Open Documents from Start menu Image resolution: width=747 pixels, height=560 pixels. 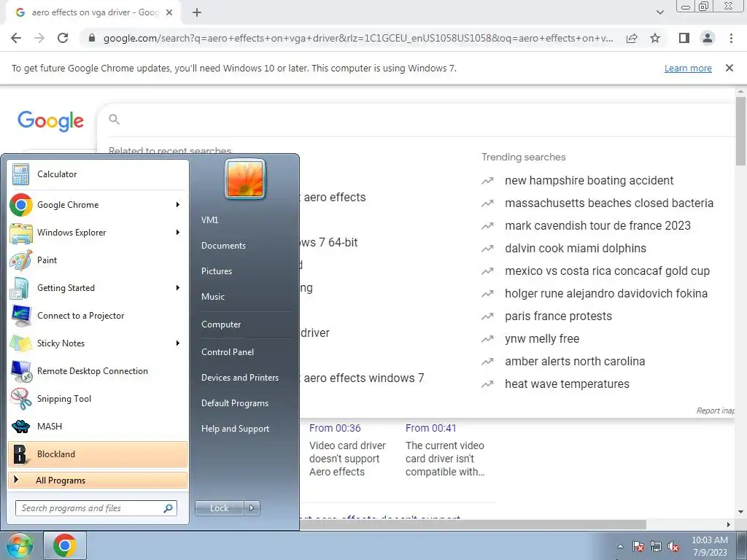click(223, 246)
